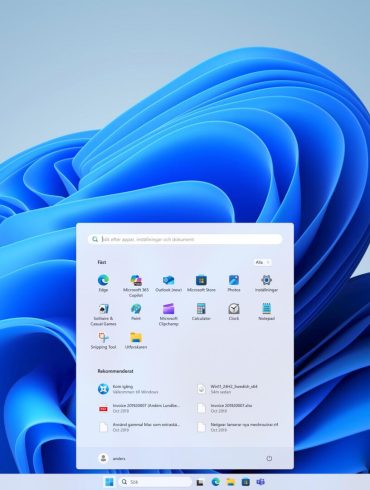Open the Calculator app
This screenshot has width=370, height=490.
(x=201, y=312)
